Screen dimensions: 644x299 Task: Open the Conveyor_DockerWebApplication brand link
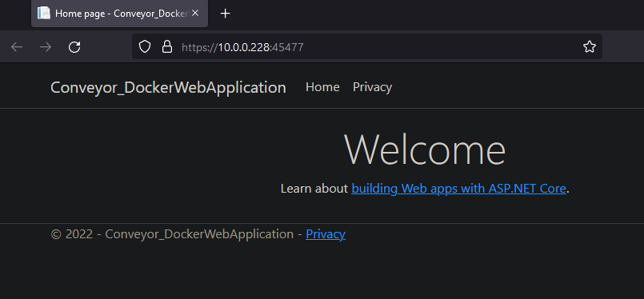click(168, 87)
